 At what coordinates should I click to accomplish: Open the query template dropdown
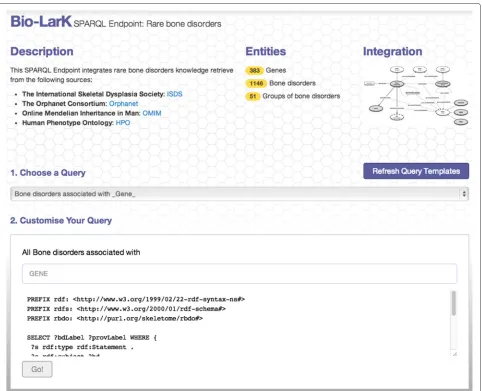(x=239, y=194)
